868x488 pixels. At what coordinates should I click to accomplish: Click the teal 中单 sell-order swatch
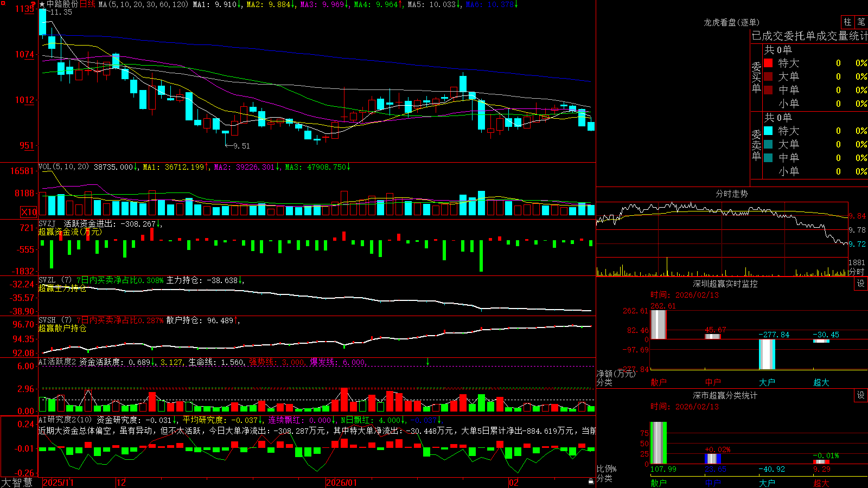[768, 158]
